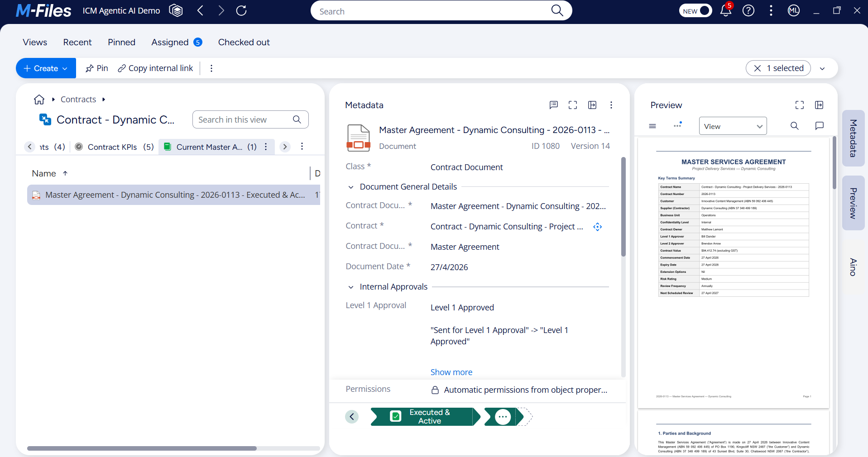Toggle the NEW interface switch
Viewport: 868px width, 457px height.
pos(695,11)
